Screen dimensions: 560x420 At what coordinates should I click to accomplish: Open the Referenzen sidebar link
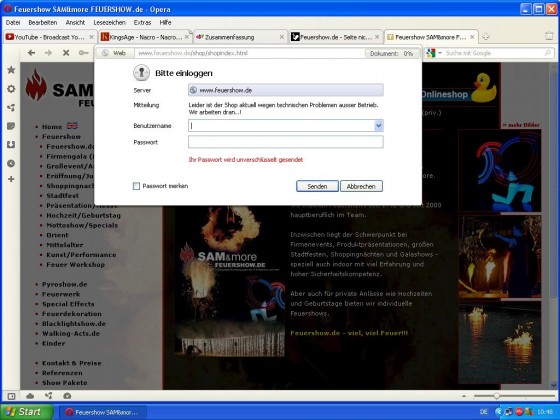[62, 373]
